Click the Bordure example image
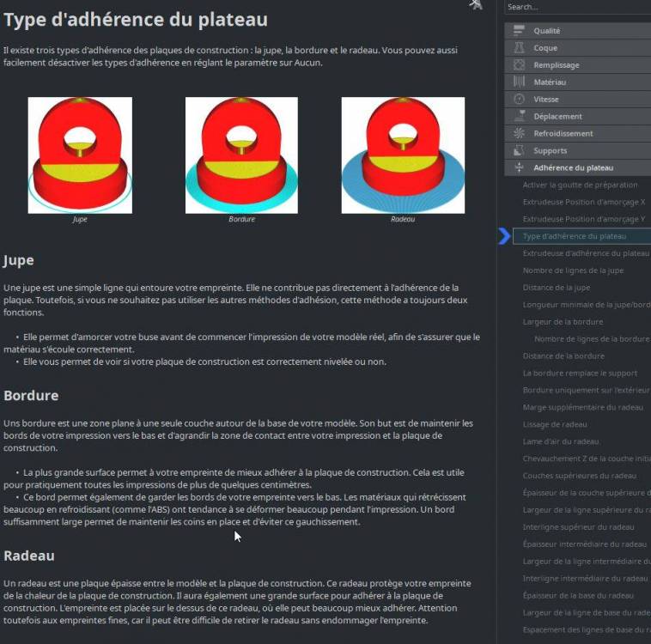This screenshot has height=644, width=651. pyautogui.click(x=241, y=155)
